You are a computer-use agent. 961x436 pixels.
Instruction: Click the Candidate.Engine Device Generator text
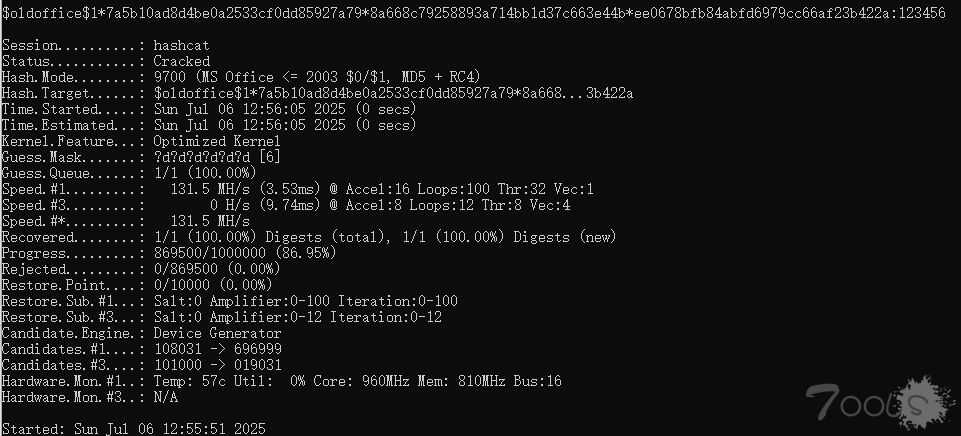(x=218, y=334)
